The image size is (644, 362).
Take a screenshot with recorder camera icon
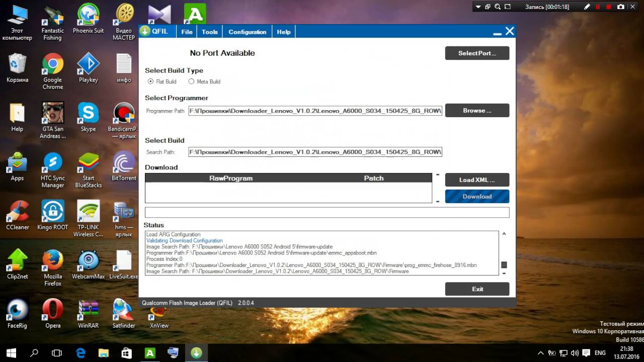coord(621,7)
